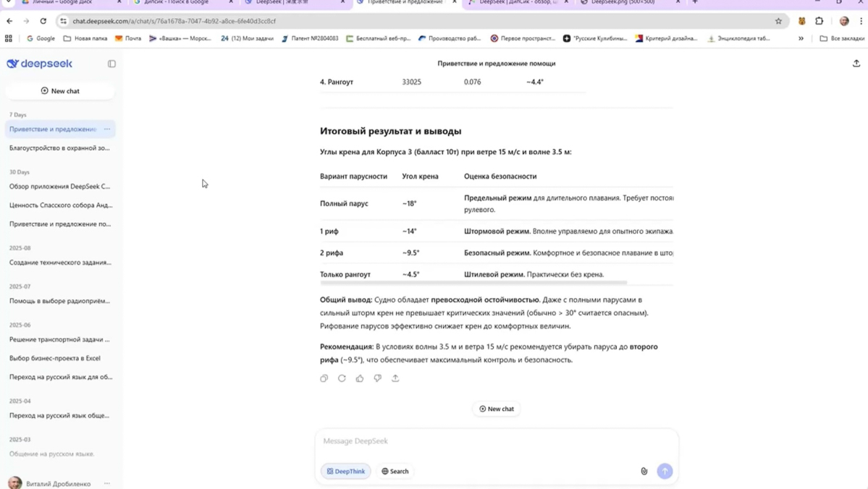Click the share icon under the response
Viewport: 868px width, 489px height.
[395, 378]
